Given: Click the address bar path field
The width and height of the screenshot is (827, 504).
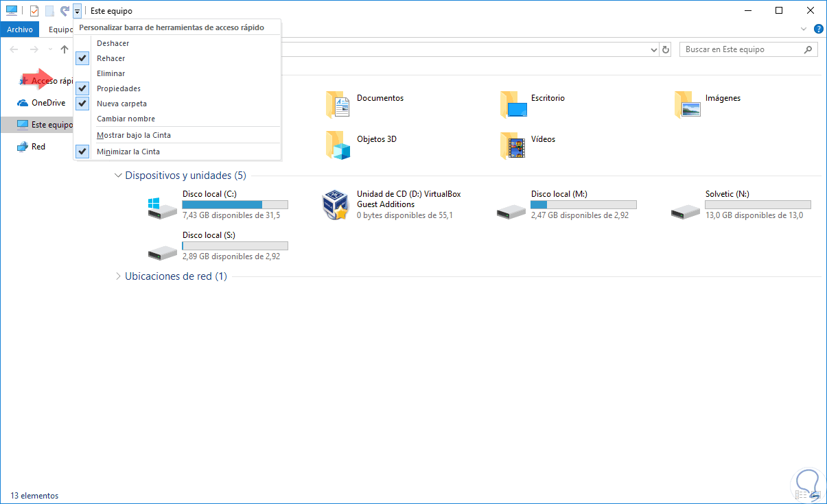Looking at the screenshot, I should point(465,50).
